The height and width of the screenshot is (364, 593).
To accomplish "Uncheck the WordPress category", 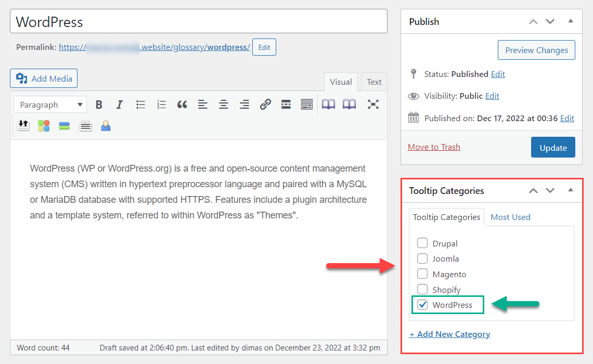I will point(422,305).
